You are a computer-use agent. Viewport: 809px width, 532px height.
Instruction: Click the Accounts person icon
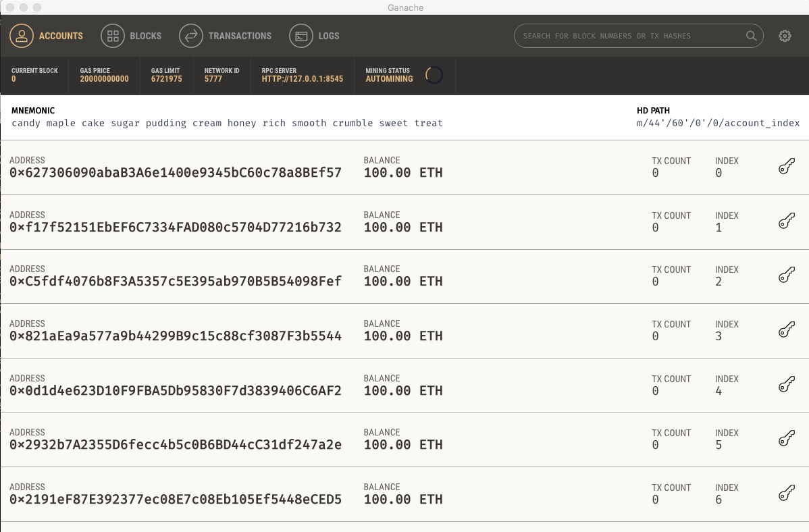[x=21, y=36]
